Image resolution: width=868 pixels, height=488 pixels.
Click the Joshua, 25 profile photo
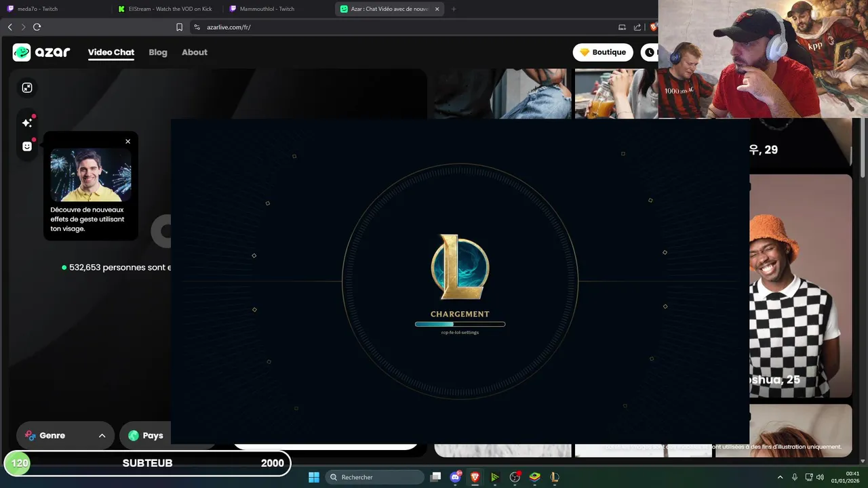(x=801, y=285)
